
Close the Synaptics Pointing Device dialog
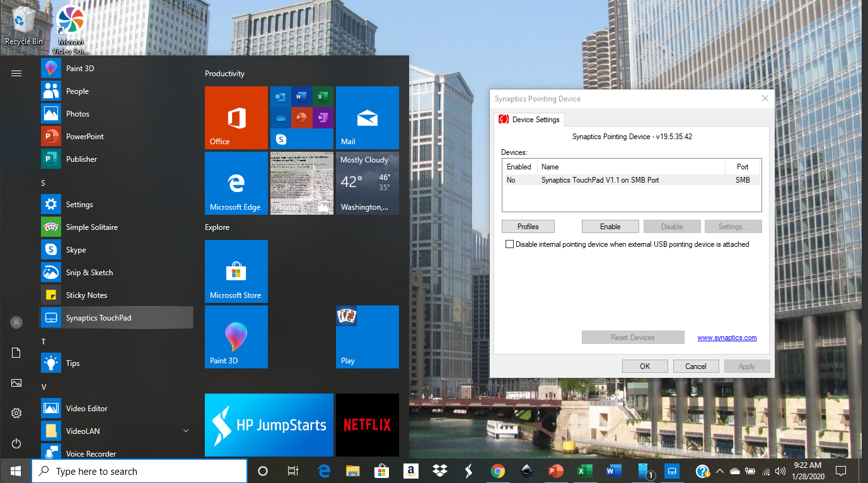[765, 99]
